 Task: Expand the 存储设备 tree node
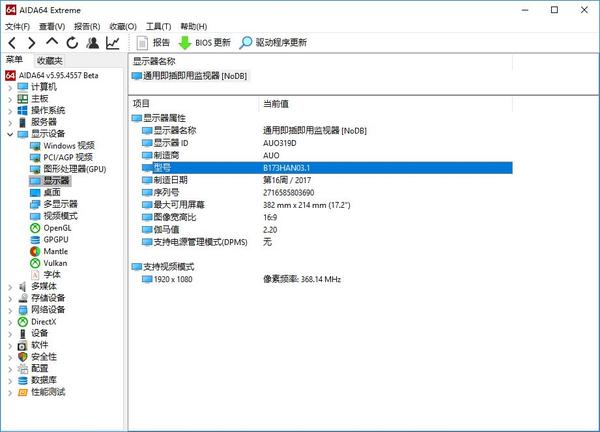10,298
